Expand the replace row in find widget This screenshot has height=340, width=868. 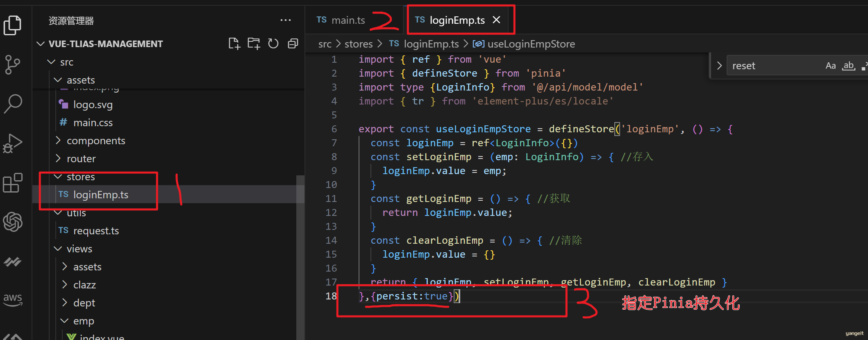click(x=719, y=66)
